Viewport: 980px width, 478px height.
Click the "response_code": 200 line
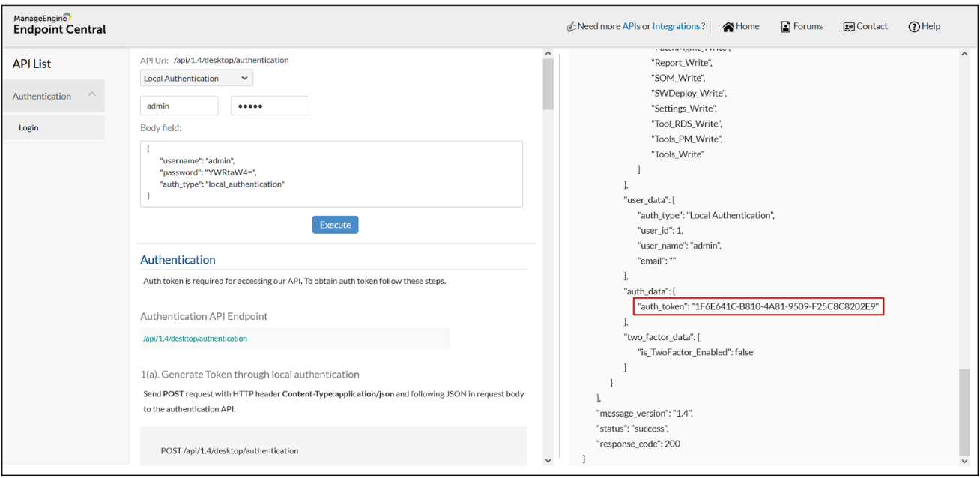[x=638, y=444]
